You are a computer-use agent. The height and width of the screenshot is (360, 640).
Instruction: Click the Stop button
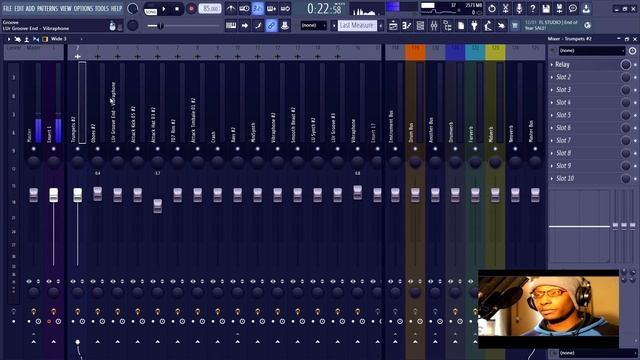pos(177,9)
